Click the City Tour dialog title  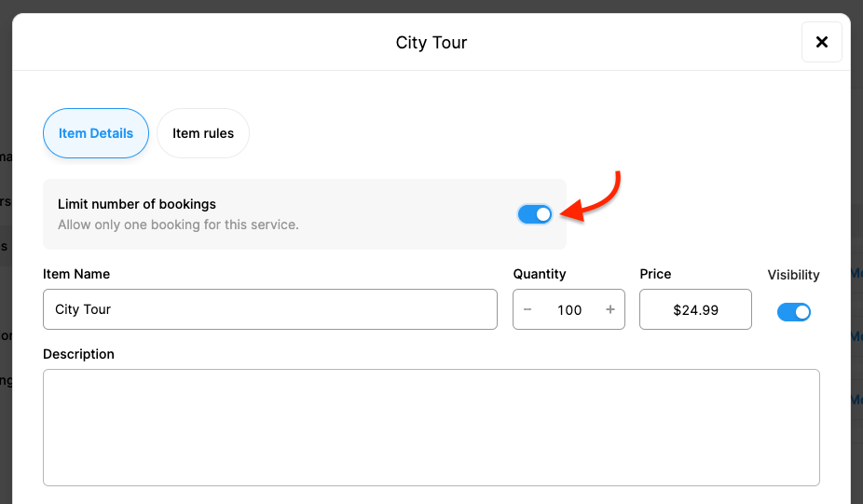[x=431, y=43]
